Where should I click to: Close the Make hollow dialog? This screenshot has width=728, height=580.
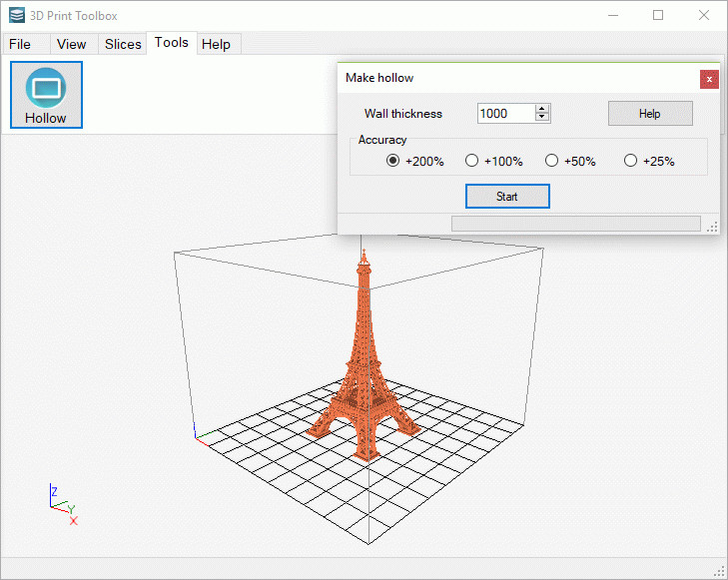pyautogui.click(x=709, y=79)
